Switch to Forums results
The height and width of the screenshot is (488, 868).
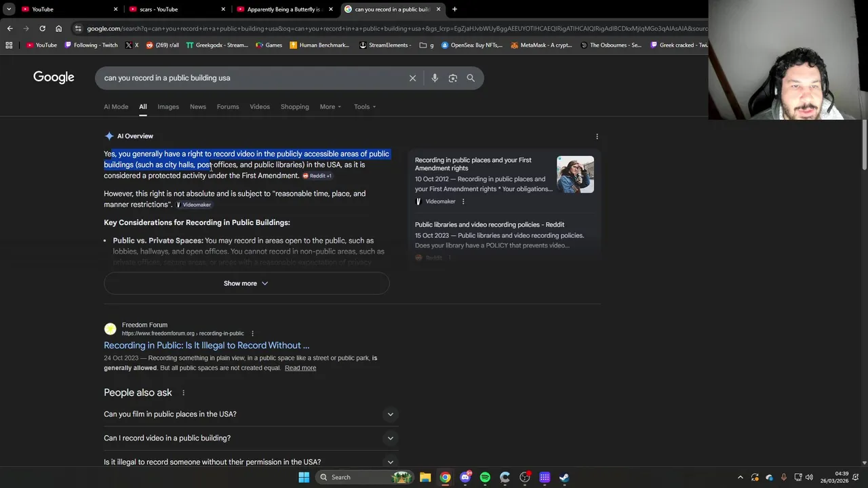228,106
